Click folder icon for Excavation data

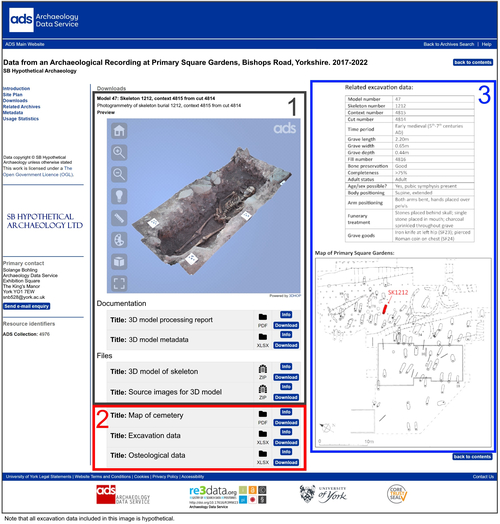pyautogui.click(x=263, y=434)
